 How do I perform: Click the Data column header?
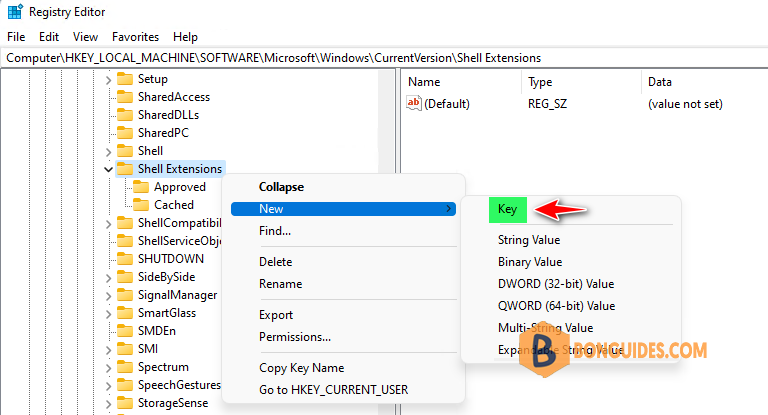pyautogui.click(x=705, y=82)
